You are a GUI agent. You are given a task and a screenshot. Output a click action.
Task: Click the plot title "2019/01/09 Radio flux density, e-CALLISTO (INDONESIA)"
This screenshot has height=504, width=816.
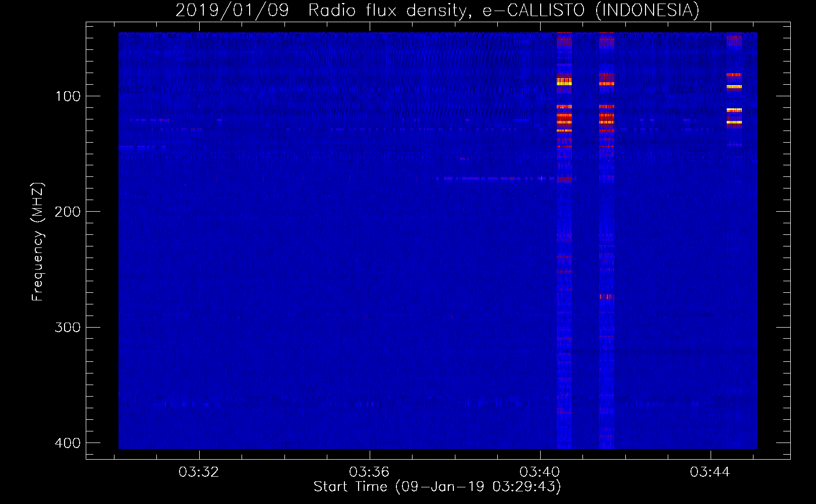[x=437, y=10]
